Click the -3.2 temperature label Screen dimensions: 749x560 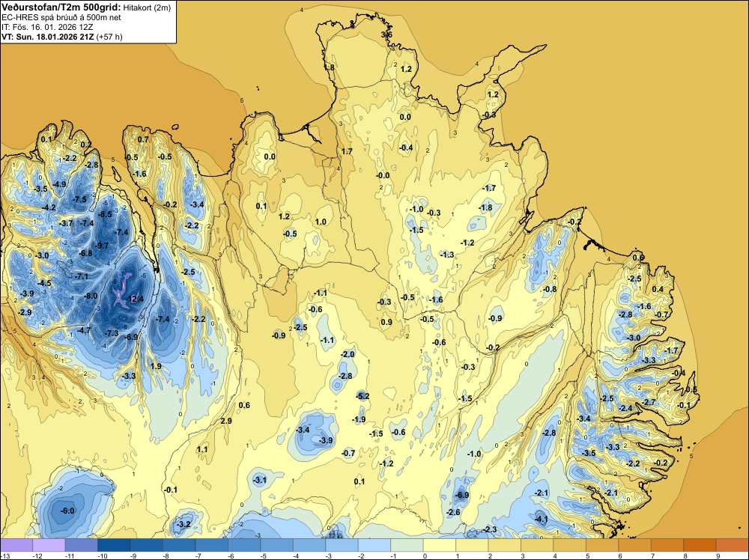[x=184, y=524]
